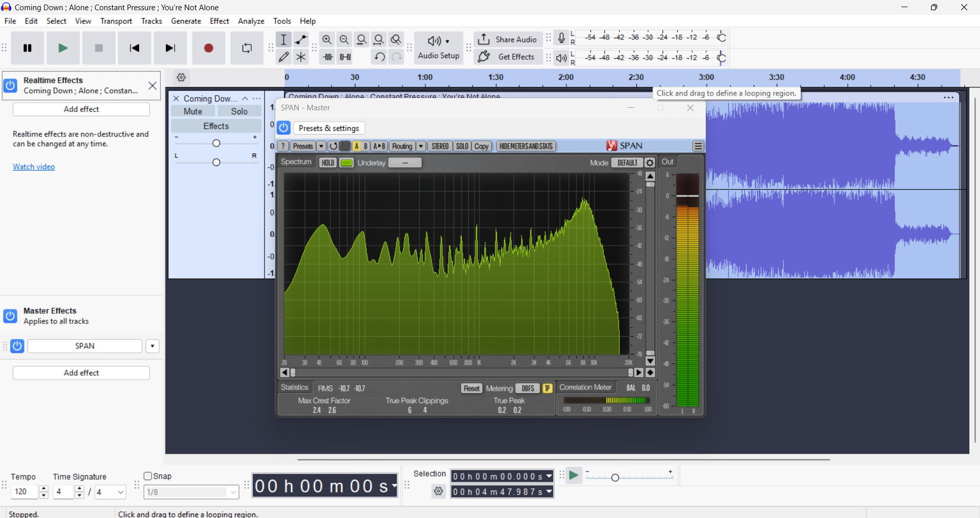This screenshot has height=518, width=980.
Task: Click the Share Audio button
Action: (x=507, y=39)
